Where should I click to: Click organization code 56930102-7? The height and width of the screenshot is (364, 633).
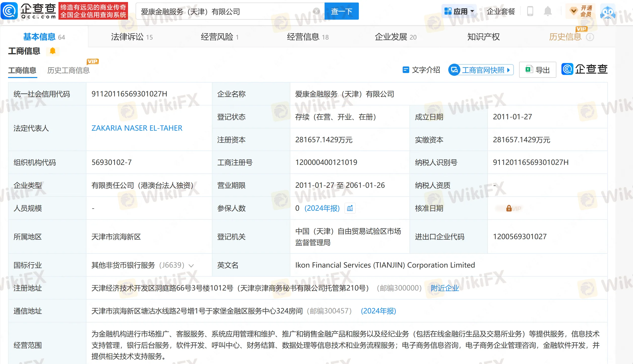[x=111, y=162]
